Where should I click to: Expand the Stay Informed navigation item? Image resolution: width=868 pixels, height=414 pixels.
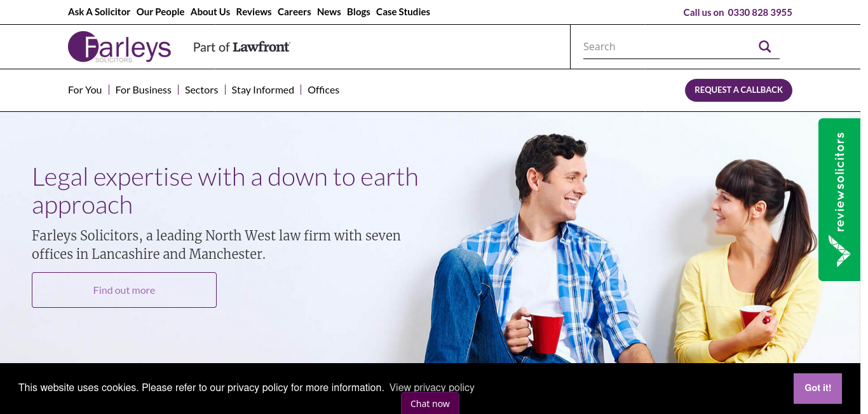(x=262, y=90)
